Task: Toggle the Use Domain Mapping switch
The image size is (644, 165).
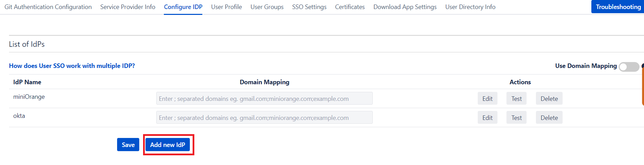Action: point(629,67)
